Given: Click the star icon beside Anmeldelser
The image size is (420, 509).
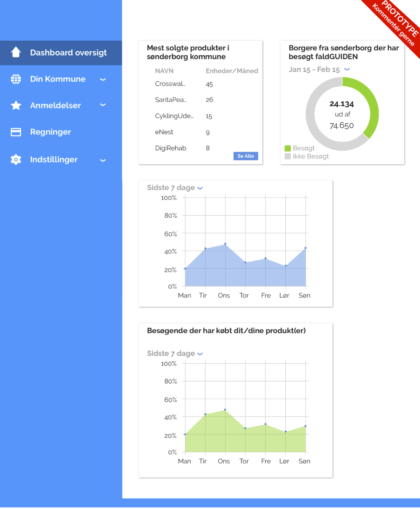Looking at the screenshot, I should pyautogui.click(x=16, y=105).
